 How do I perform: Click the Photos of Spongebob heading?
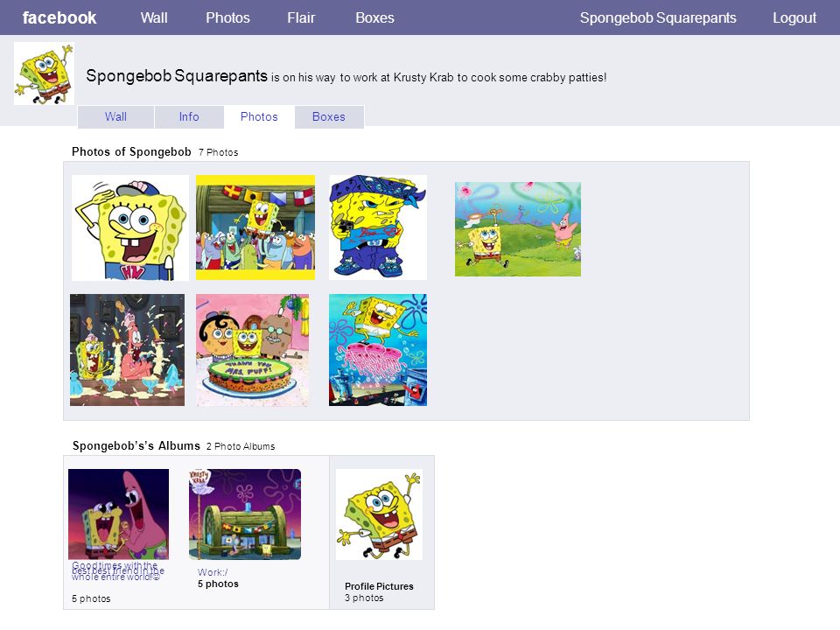click(x=131, y=152)
